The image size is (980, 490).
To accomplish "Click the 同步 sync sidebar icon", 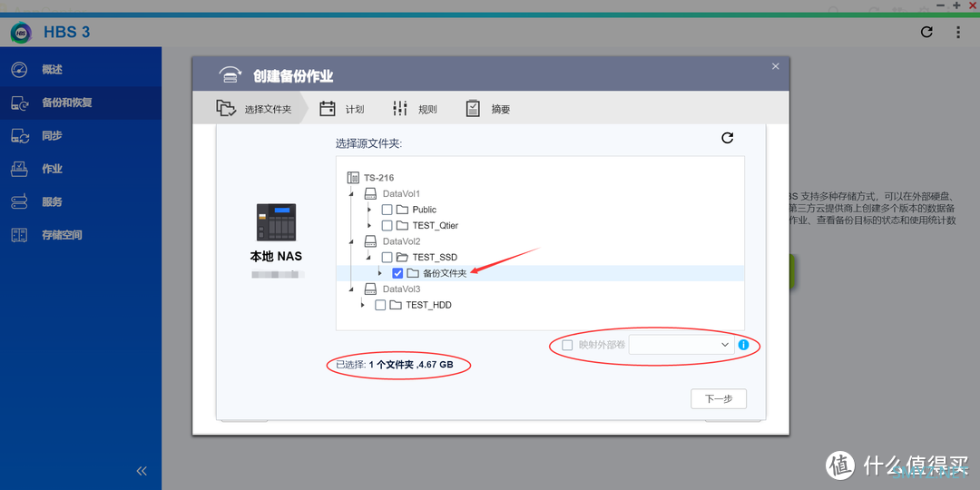I will [x=19, y=136].
